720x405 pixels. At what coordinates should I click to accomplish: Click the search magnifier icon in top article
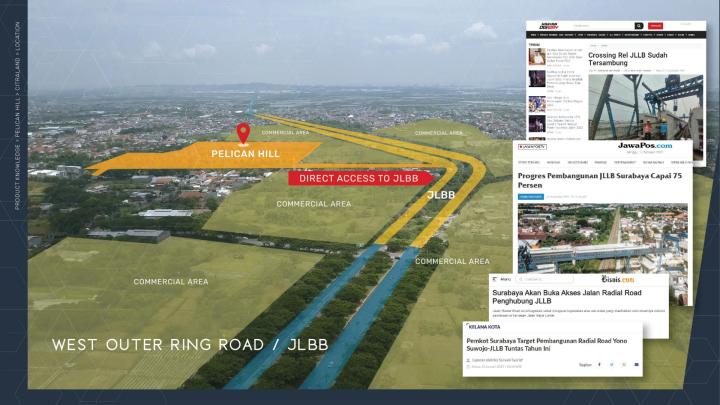pyautogui.click(x=639, y=26)
